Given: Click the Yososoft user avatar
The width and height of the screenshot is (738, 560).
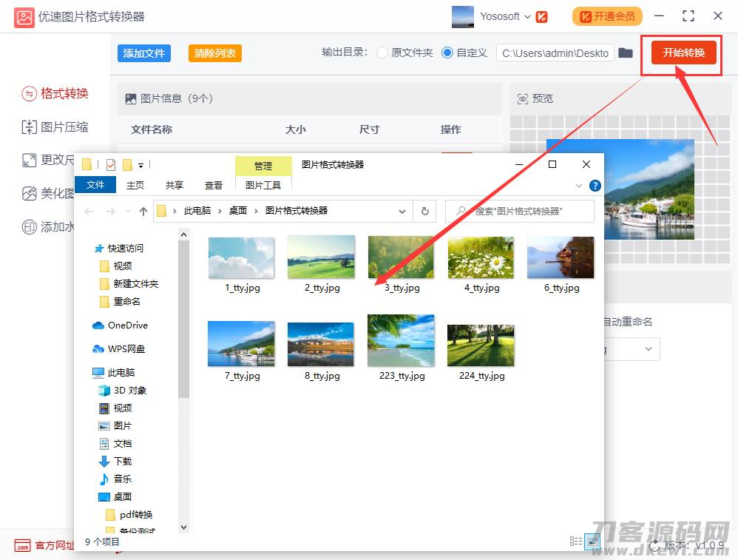Looking at the screenshot, I should pos(463,16).
